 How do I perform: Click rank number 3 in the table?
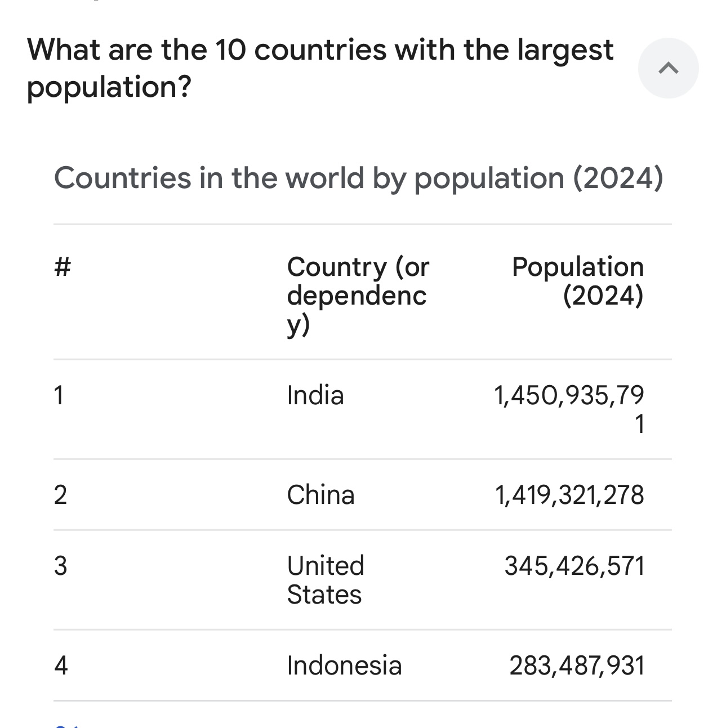60,566
